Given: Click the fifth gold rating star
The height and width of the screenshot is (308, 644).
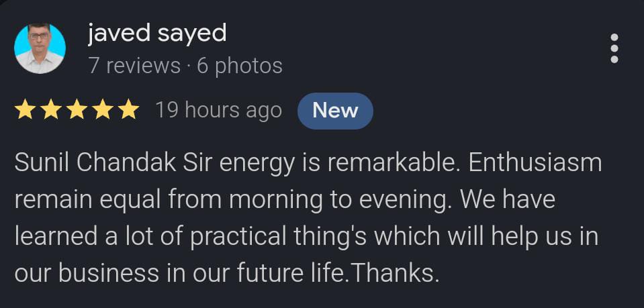Looking at the screenshot, I should pyautogui.click(x=128, y=110).
